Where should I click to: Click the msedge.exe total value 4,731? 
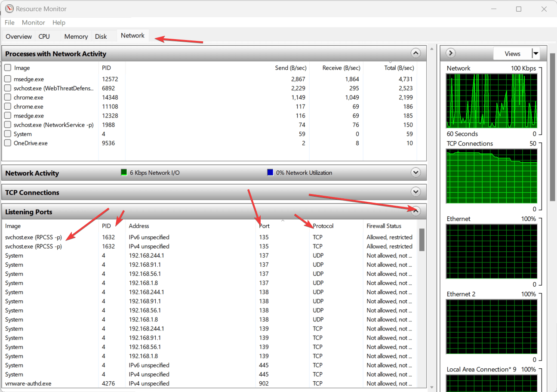point(406,79)
